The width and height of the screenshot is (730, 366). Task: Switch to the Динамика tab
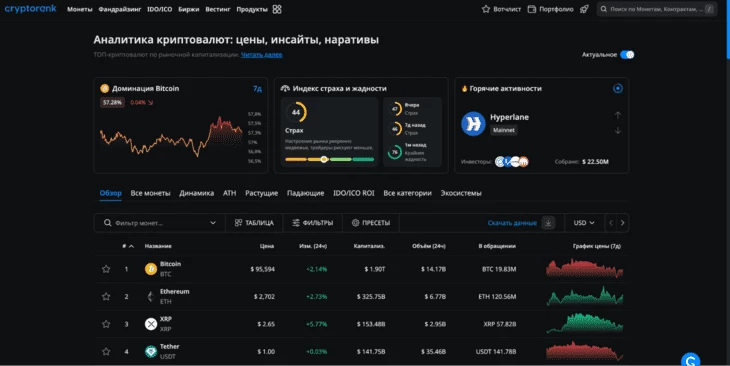pyautogui.click(x=196, y=193)
